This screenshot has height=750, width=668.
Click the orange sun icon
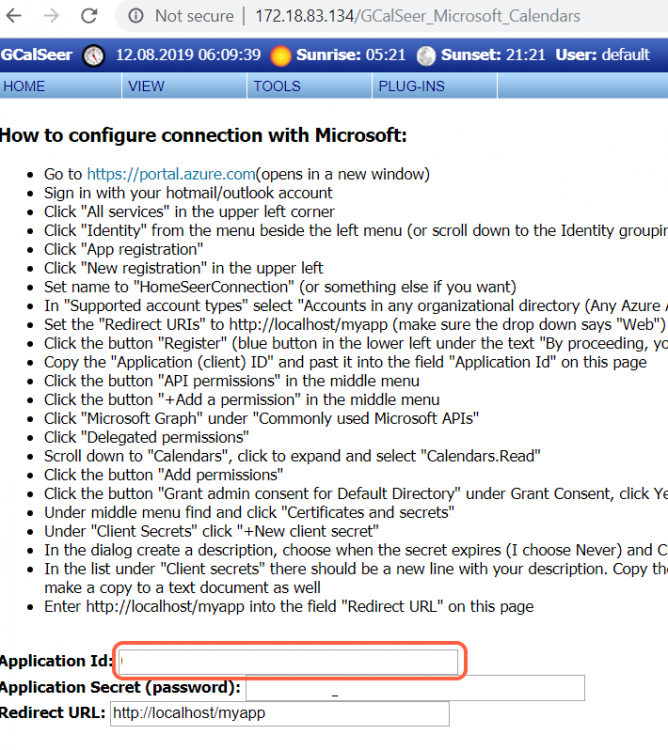(x=281, y=55)
